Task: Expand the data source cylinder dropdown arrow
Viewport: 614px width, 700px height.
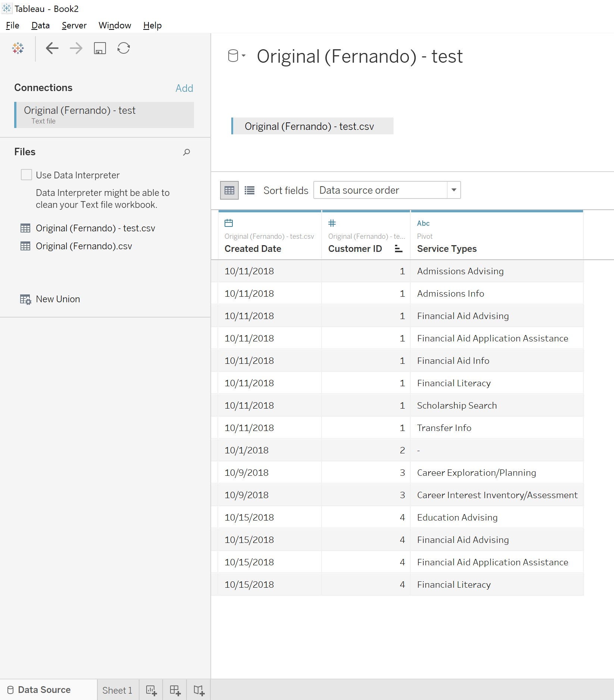Action: 244,56
